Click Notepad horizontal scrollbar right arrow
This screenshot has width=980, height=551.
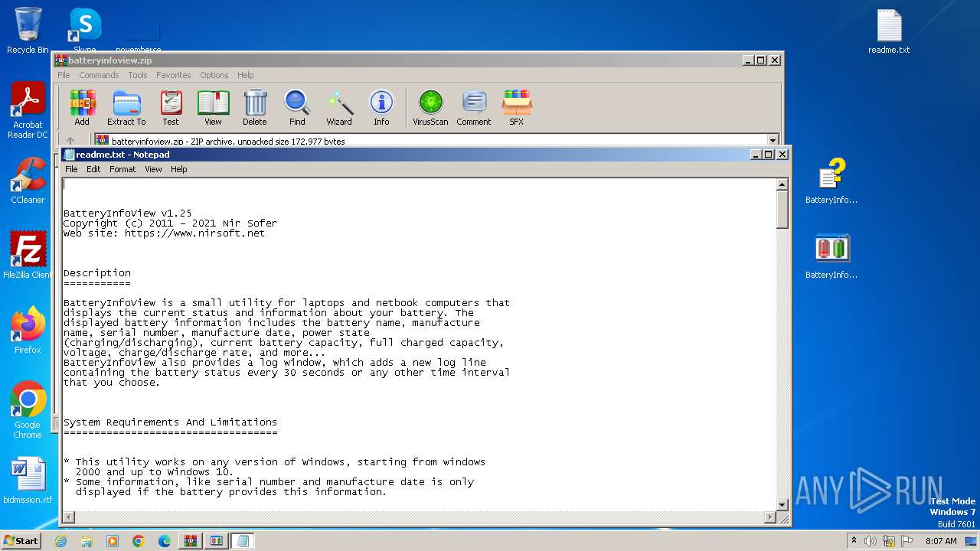tap(769, 518)
